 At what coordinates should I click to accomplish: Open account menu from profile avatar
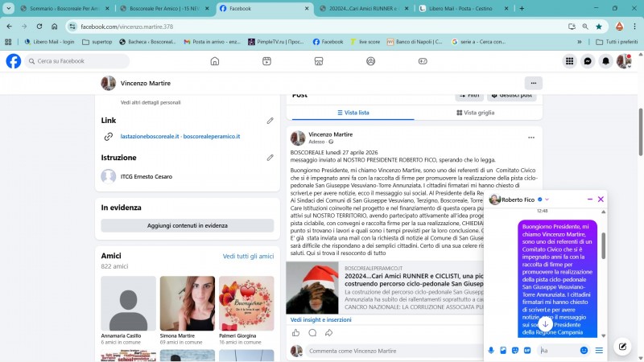click(624, 61)
